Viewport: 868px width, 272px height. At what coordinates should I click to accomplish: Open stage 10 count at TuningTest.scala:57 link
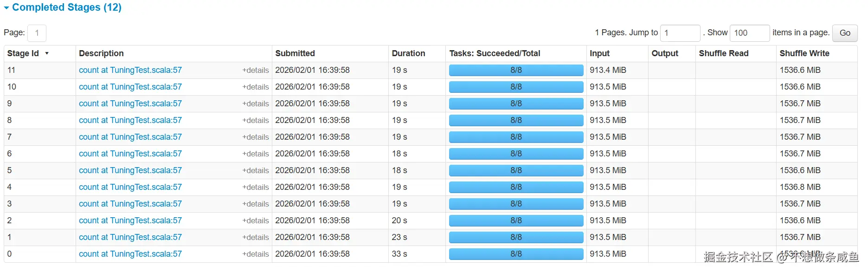(130, 87)
